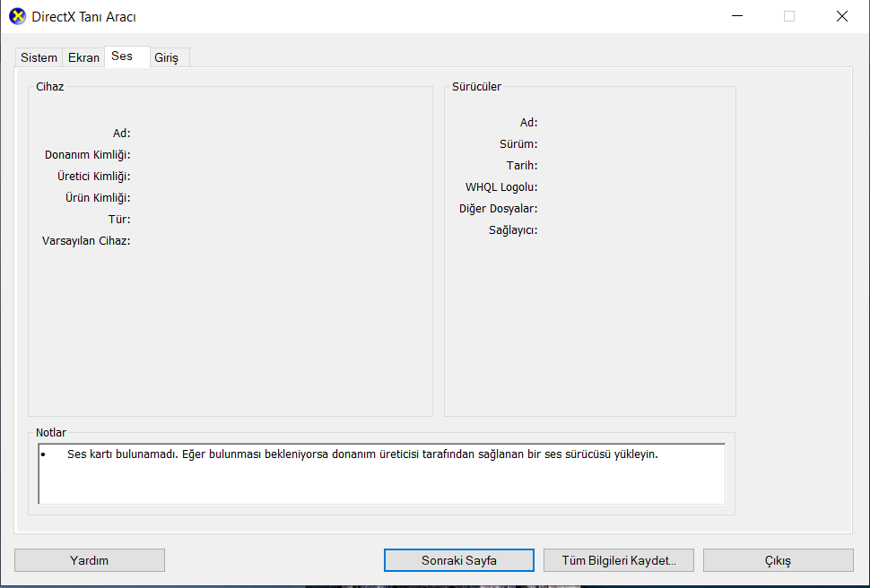
Task: Click the DirectX icon in title bar
Action: (17, 17)
